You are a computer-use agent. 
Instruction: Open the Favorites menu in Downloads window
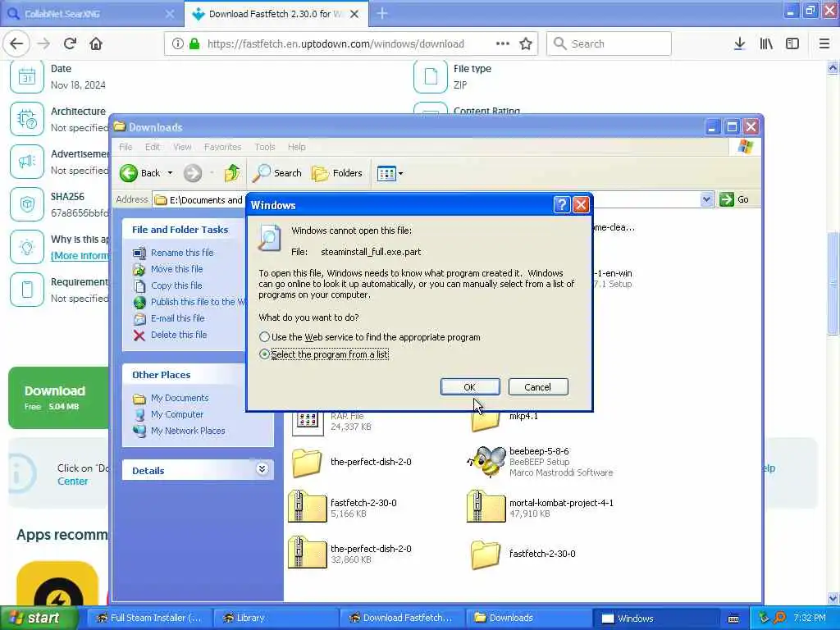[x=222, y=147]
